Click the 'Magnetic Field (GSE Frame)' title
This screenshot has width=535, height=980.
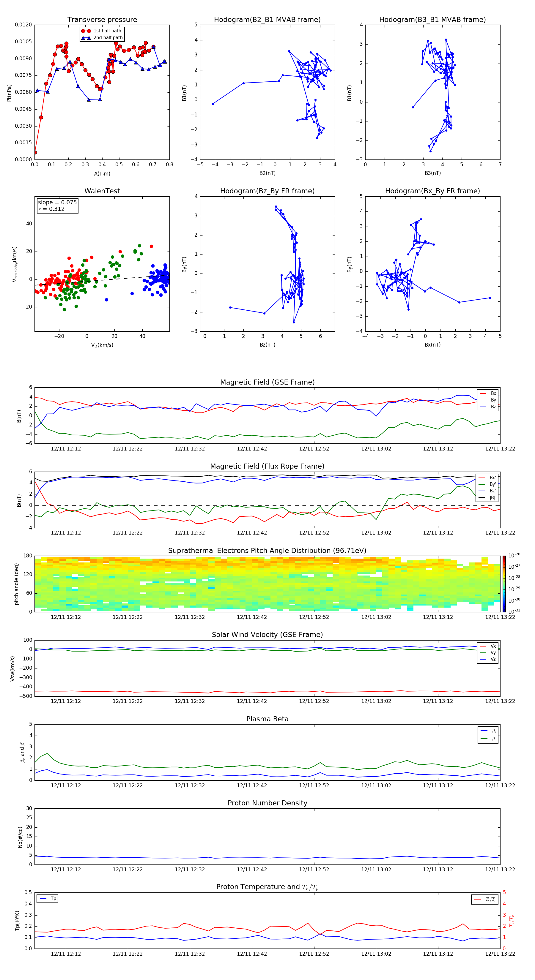[x=267, y=382]
